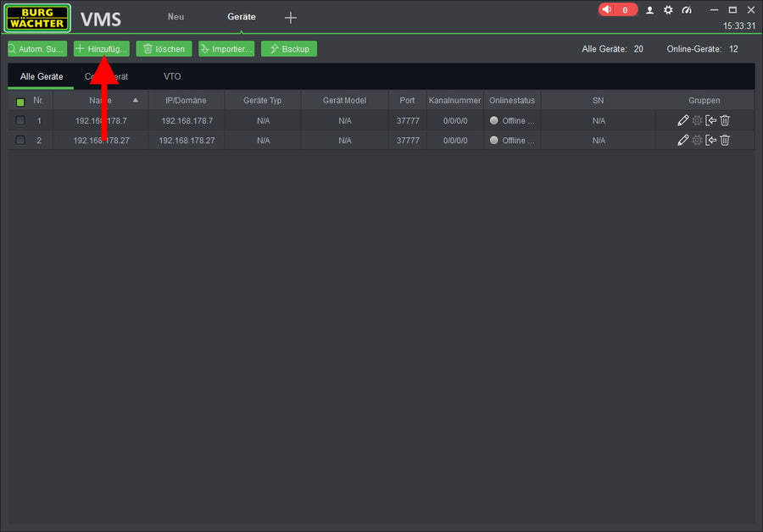The image size is (763, 532).
Task: Edit device 192.168.178.7 with pencil icon
Action: (x=682, y=120)
